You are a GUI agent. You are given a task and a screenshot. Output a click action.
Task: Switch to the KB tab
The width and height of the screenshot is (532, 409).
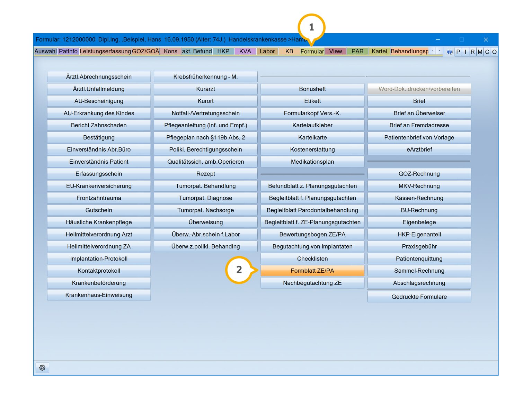coord(289,51)
